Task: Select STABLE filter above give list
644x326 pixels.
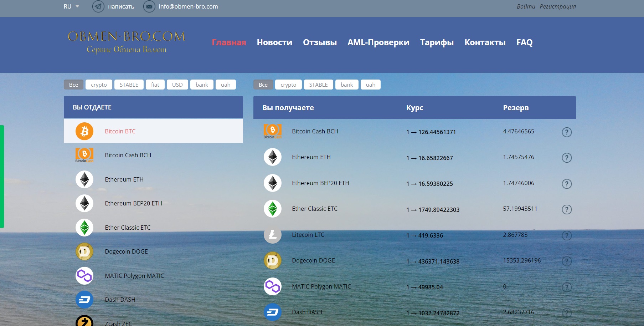Action: (x=129, y=85)
